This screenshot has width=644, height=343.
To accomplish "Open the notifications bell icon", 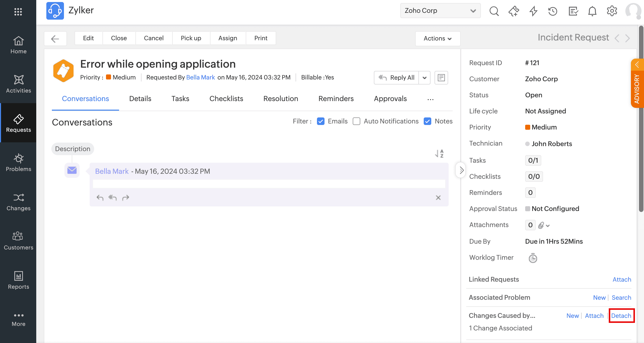I will 592,11.
